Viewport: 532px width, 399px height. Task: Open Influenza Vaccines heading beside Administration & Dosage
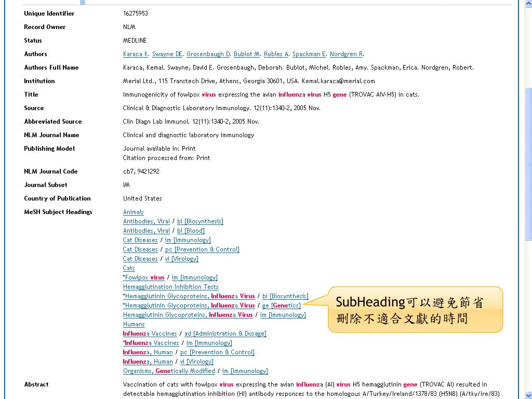point(150,334)
